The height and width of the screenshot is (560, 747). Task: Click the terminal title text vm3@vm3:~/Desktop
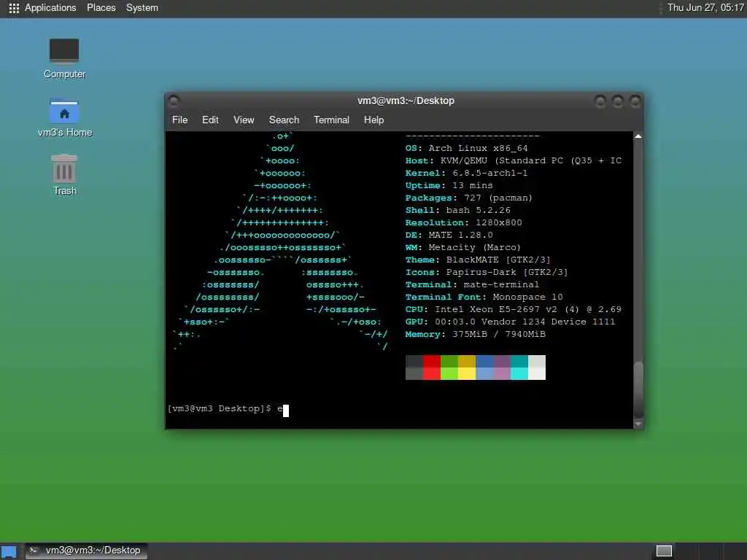(x=406, y=101)
